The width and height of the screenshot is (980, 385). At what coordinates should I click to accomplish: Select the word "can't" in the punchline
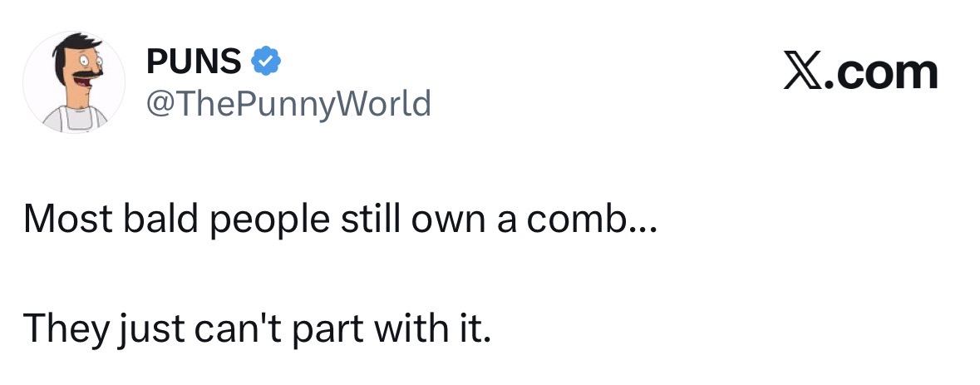point(226,330)
